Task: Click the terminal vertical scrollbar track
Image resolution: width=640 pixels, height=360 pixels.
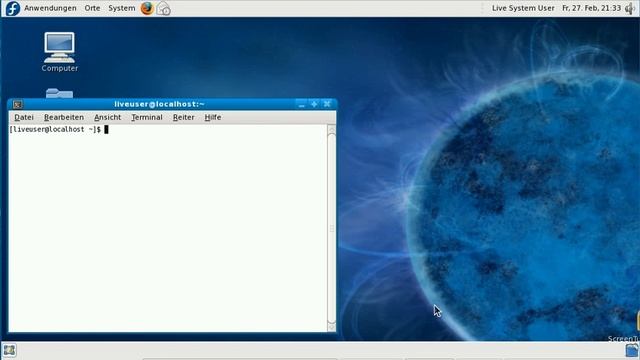Action: click(x=331, y=228)
